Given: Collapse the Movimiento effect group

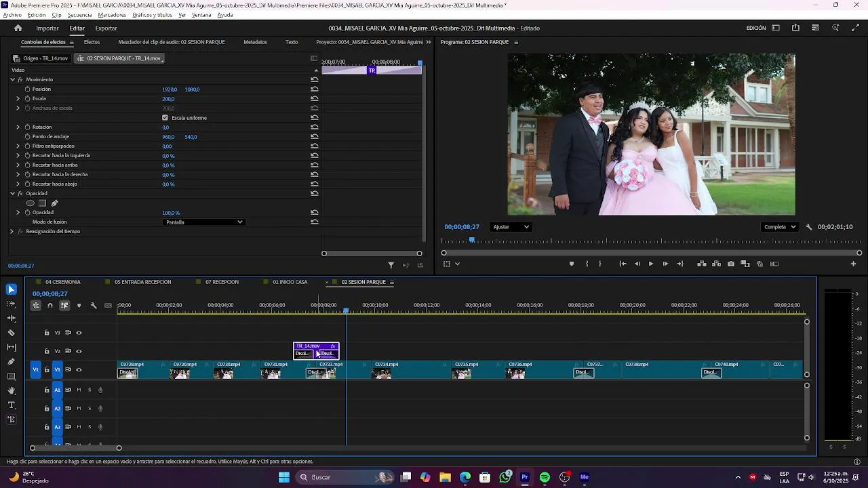Looking at the screenshot, I should (x=12, y=79).
